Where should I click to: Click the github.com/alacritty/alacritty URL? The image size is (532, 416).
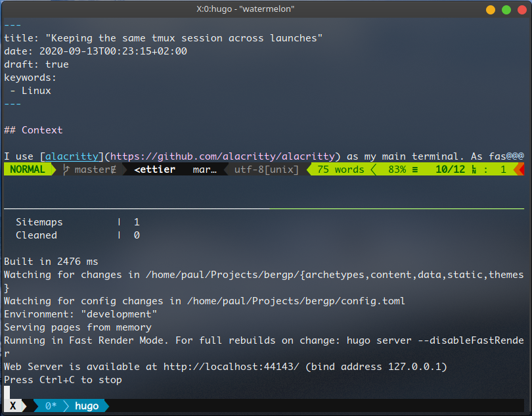(222, 156)
